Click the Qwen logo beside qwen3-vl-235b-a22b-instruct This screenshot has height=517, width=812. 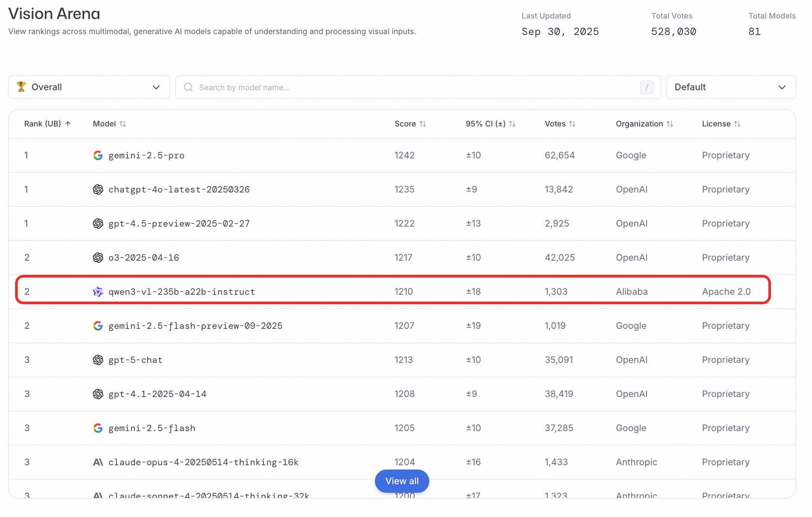pos(98,292)
